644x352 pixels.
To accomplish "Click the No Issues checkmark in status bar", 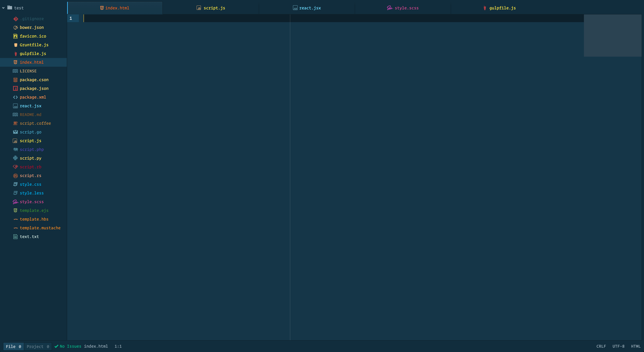I will [x=56, y=346].
